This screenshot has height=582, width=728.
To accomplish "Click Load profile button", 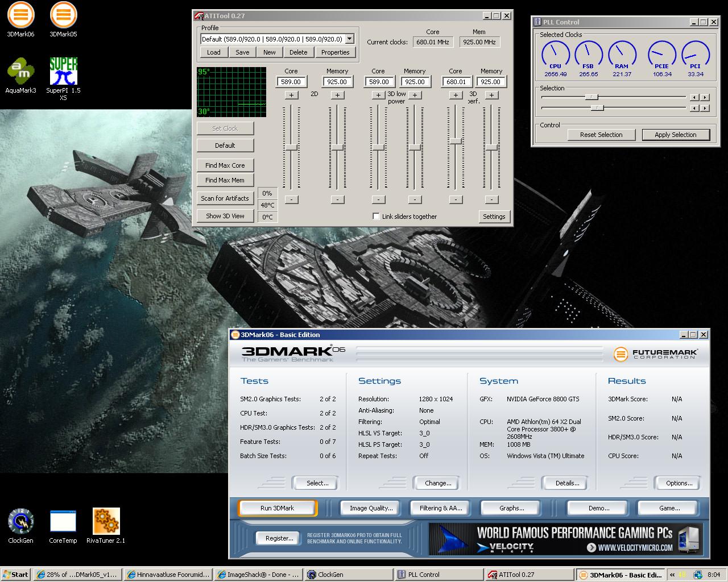I will click(x=214, y=52).
